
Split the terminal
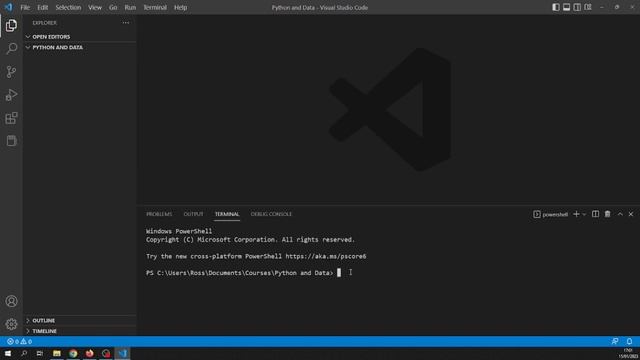coord(596,214)
